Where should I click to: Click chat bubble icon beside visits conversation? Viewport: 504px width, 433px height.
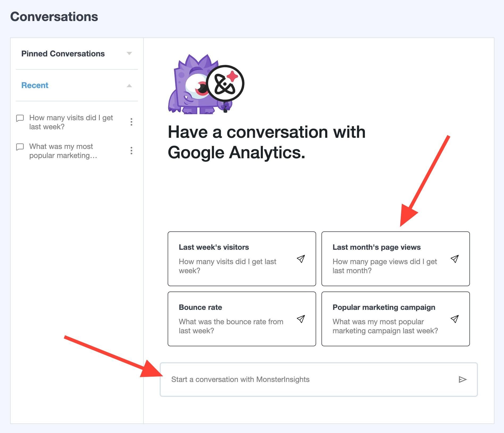20,118
